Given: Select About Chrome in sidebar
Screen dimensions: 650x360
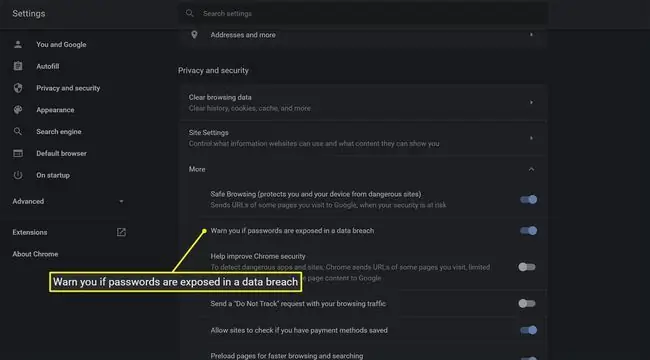Looking at the screenshot, I should pos(35,254).
